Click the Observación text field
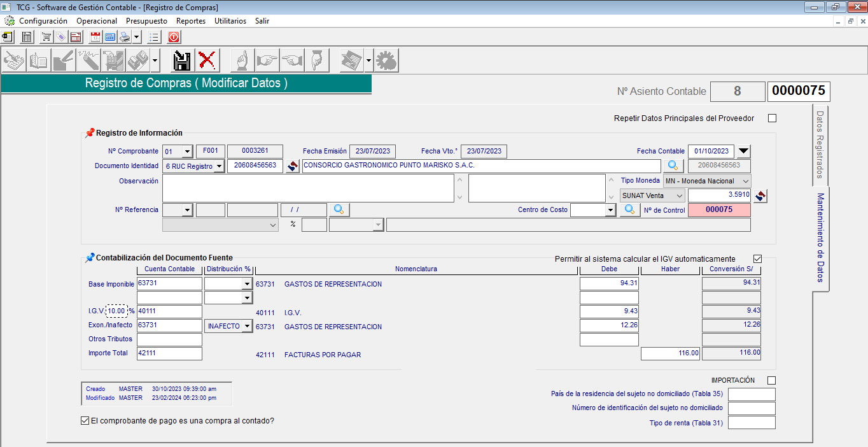The height and width of the screenshot is (447, 868). point(308,188)
